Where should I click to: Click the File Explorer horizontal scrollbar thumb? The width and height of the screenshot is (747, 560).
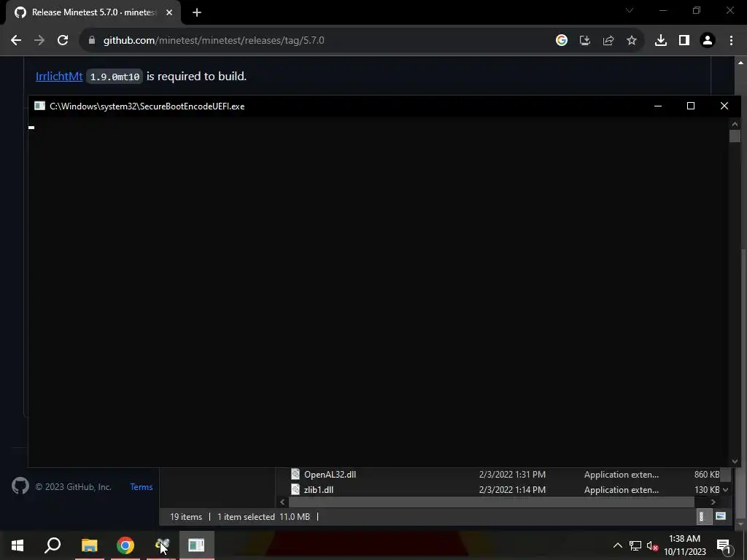pyautogui.click(x=492, y=502)
